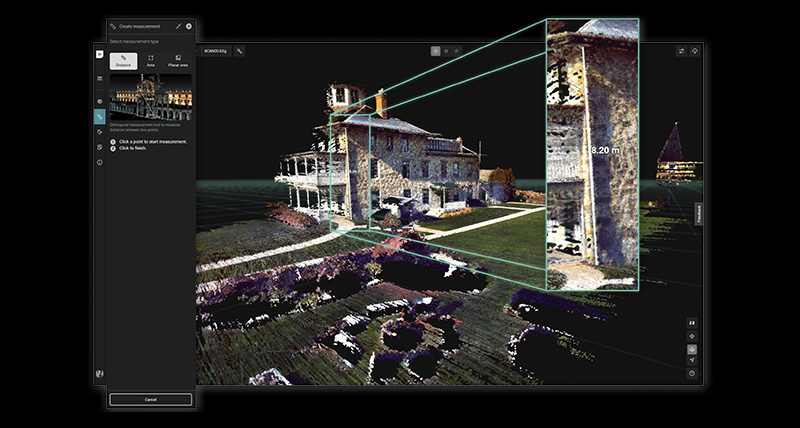
Task: Select the measurement ruler tool in sidebar
Action: coord(100,116)
